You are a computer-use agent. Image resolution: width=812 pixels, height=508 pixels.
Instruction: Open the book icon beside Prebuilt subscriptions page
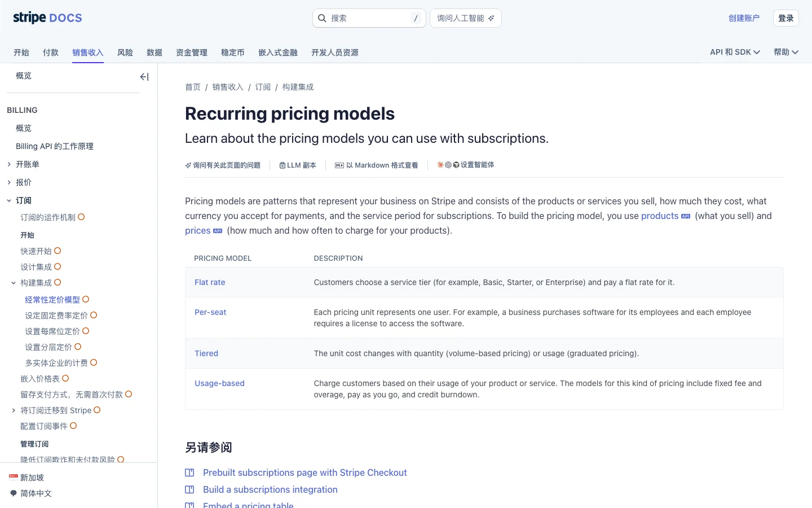(189, 472)
